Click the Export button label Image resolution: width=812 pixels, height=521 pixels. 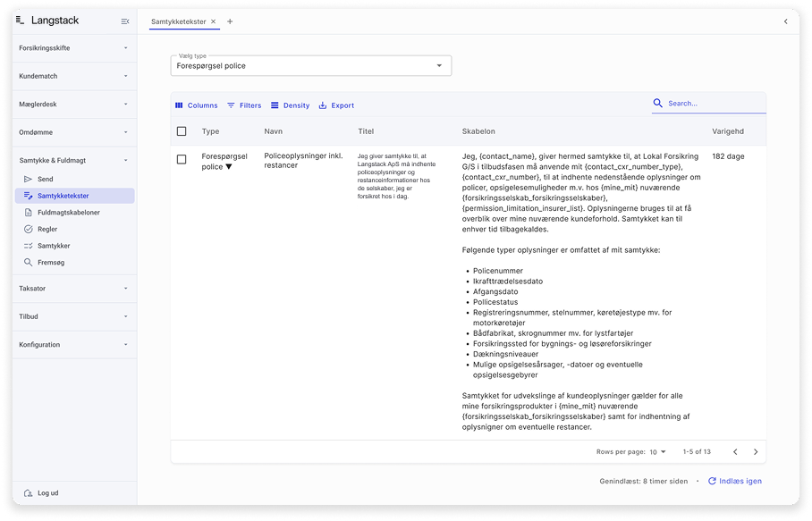pos(343,105)
